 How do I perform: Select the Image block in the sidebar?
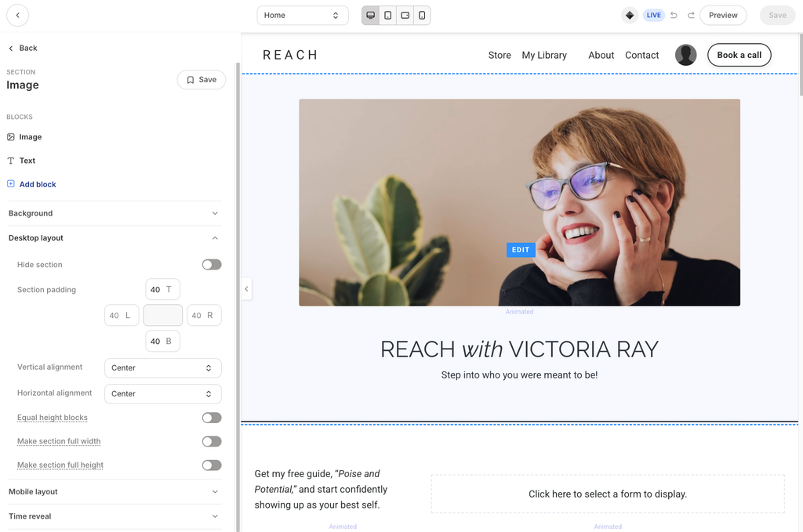(31, 137)
